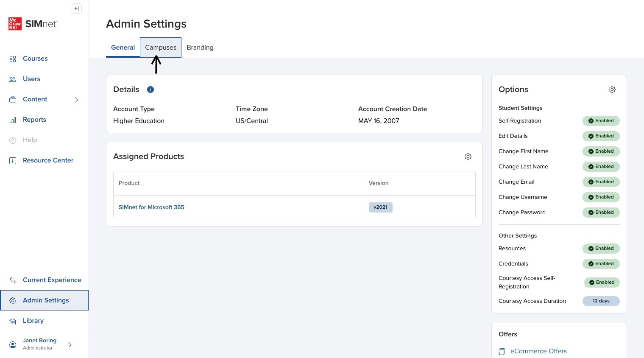The image size is (644, 358).
Task: Expand the Content submenu chevron
Action: 77,100
